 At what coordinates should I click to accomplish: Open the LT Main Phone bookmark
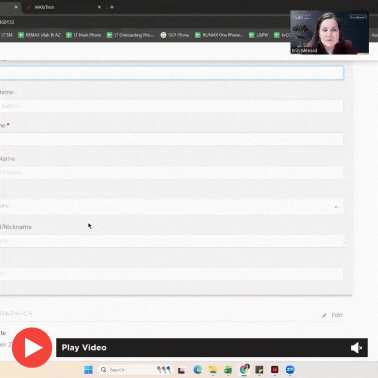(x=84, y=35)
